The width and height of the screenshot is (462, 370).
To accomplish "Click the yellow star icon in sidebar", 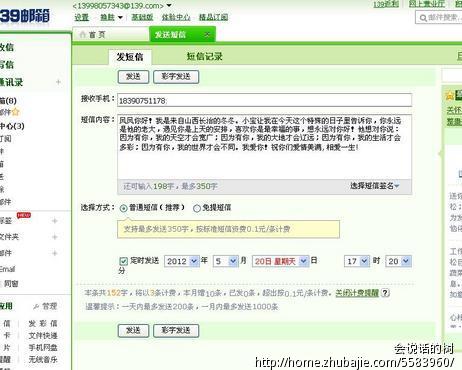I will tap(16, 112).
